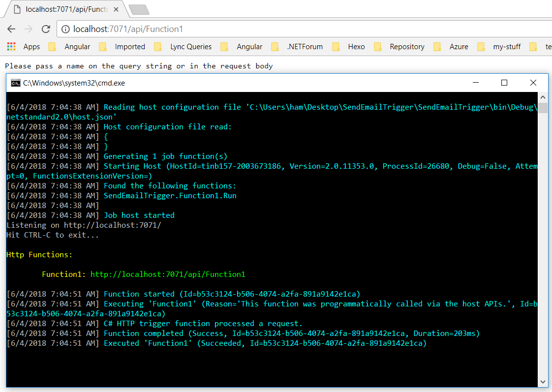Open the second Angular bookmark folder
This screenshot has height=392, width=552.
pyautogui.click(x=242, y=46)
